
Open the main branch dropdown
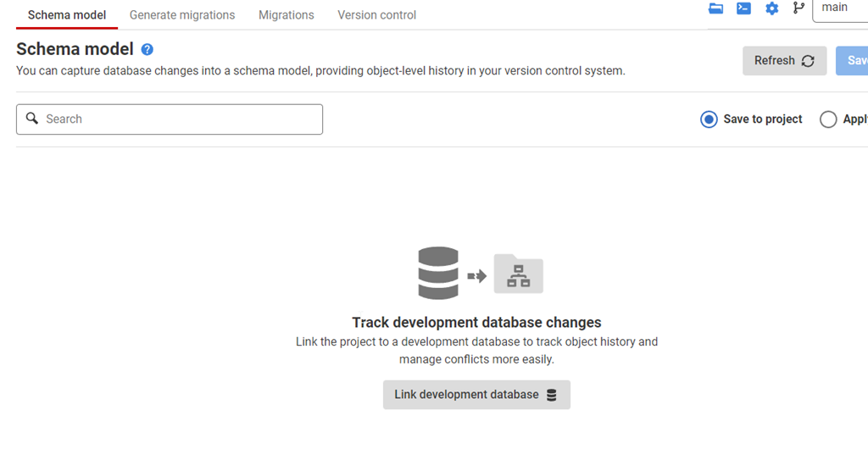point(839,8)
